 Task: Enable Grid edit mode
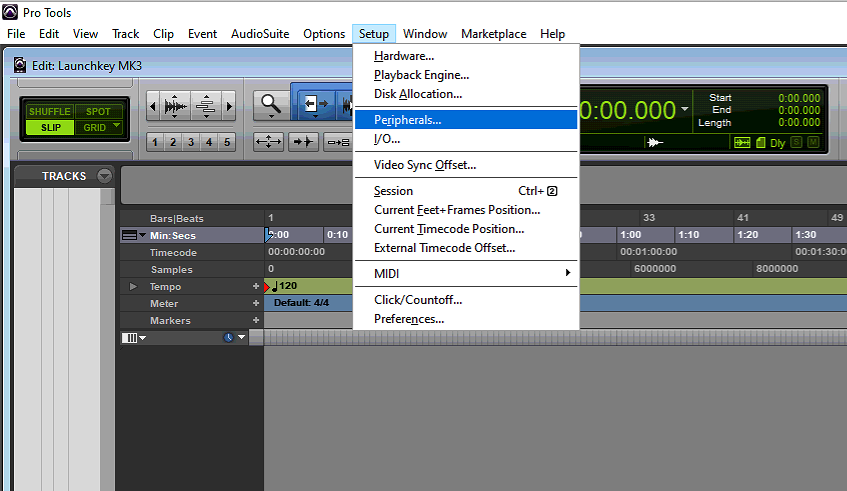(x=94, y=127)
